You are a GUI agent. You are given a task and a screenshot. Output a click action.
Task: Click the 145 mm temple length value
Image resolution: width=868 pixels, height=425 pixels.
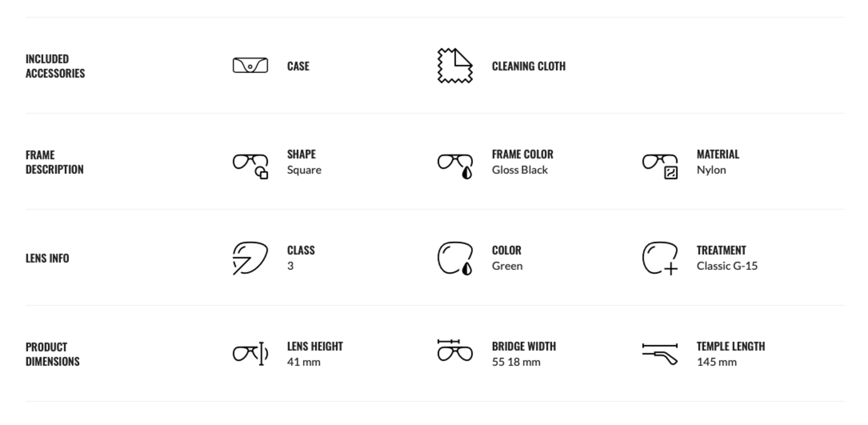[716, 362]
